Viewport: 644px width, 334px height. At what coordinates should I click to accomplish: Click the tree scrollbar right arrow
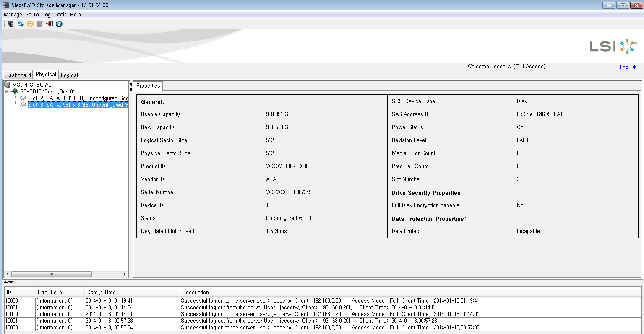tap(125, 274)
